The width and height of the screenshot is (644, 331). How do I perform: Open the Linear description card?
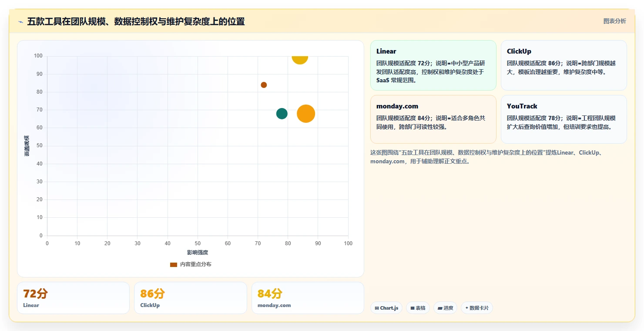point(433,65)
